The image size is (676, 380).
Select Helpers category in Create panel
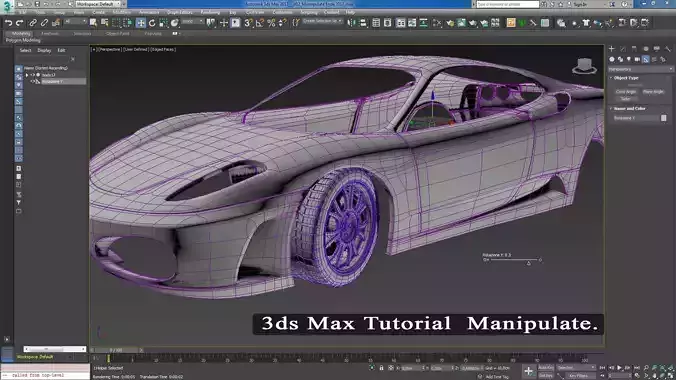click(646, 60)
